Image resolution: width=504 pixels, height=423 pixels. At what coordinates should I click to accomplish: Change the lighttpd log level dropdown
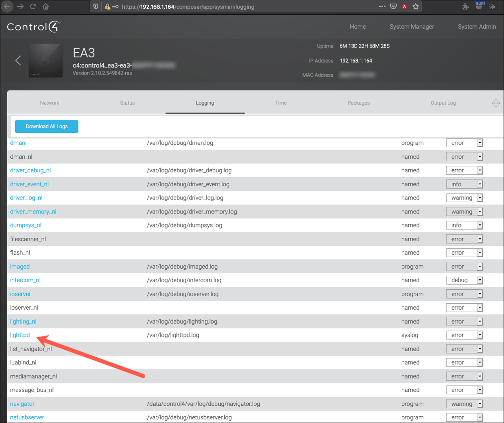click(x=464, y=335)
